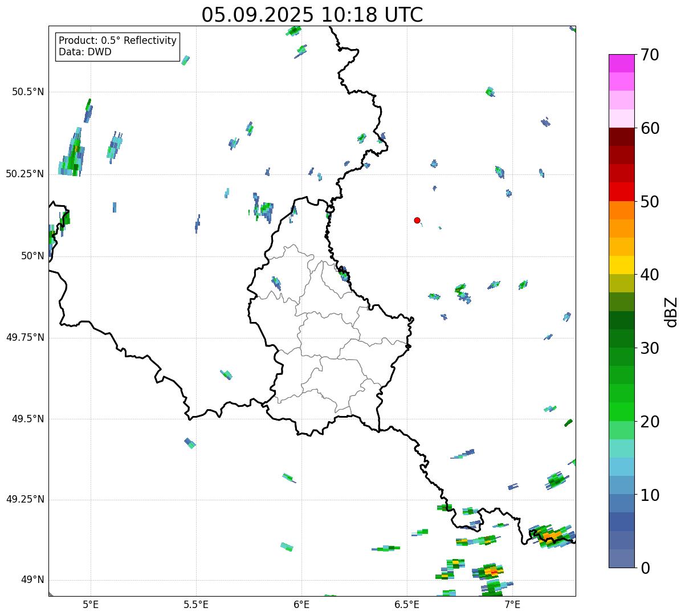
Task: Click the 50.5°N latitude label
Action: pyautogui.click(x=28, y=92)
